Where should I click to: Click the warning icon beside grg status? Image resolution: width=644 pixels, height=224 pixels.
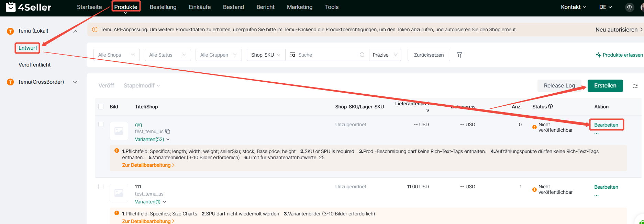534,127
